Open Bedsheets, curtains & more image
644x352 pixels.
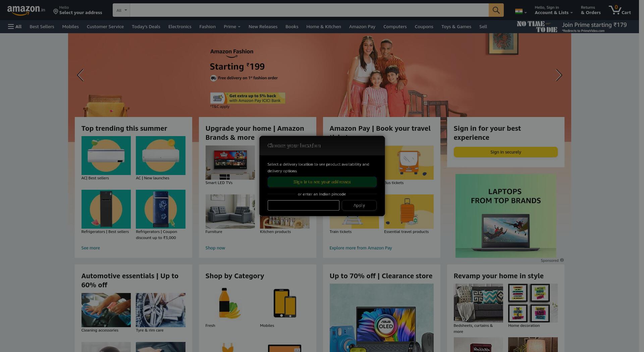[x=478, y=303]
